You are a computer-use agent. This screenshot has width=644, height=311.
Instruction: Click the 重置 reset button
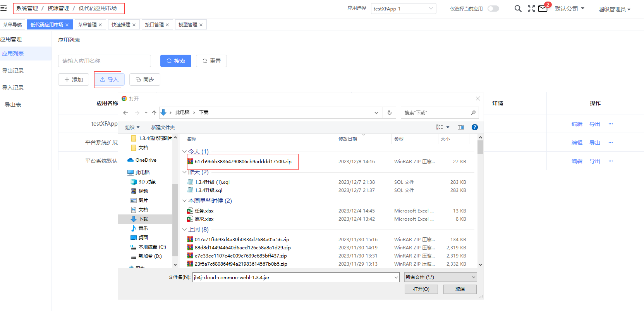pos(211,61)
